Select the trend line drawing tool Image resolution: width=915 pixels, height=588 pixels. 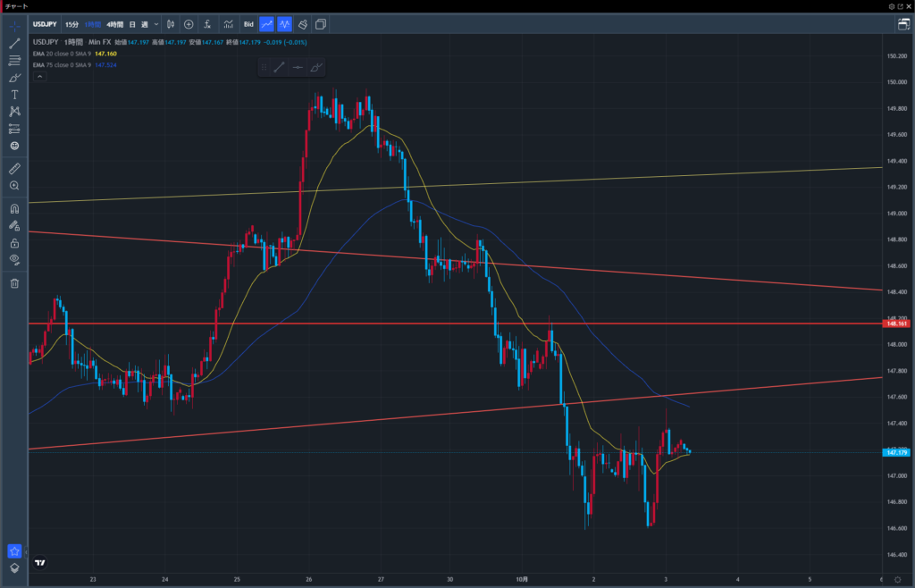coord(14,43)
